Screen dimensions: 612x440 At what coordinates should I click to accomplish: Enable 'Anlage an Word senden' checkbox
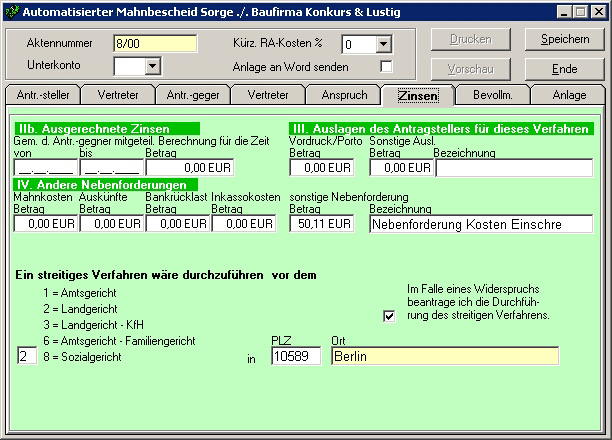click(x=386, y=66)
